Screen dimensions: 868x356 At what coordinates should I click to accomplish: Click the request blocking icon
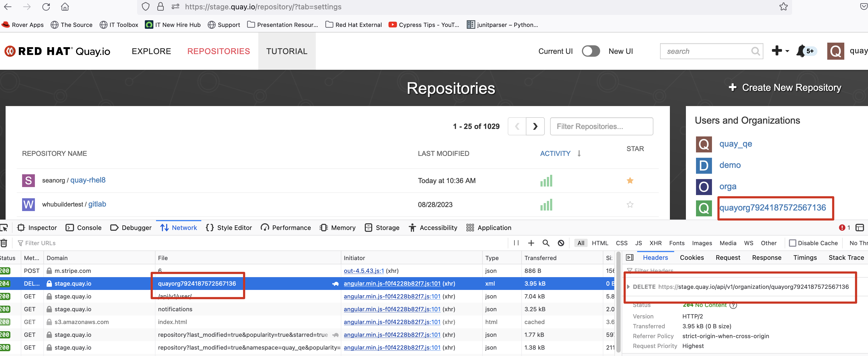561,243
